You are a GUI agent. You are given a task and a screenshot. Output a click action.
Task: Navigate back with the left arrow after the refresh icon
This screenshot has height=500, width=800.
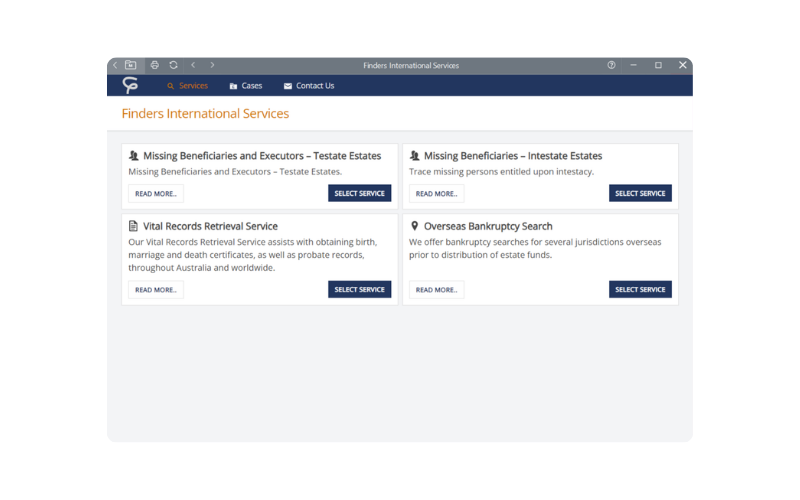pos(193,65)
